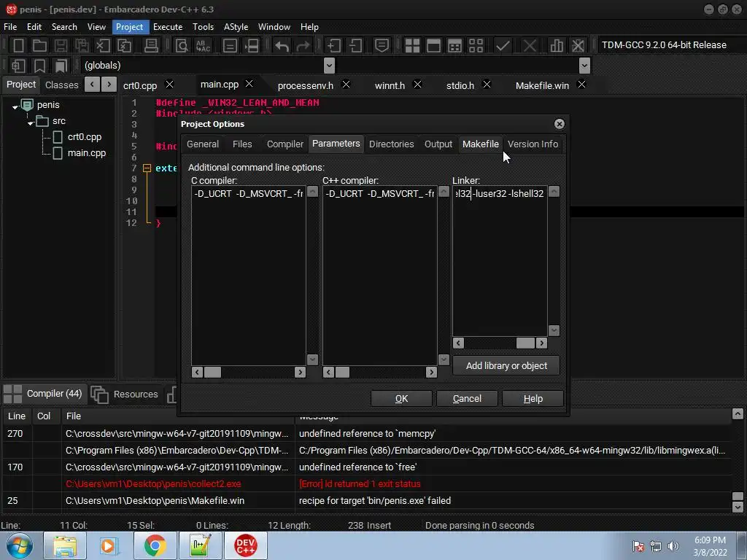747x560 pixels.
Task: Switch to the Directories tab in Project Options
Action: pos(391,144)
